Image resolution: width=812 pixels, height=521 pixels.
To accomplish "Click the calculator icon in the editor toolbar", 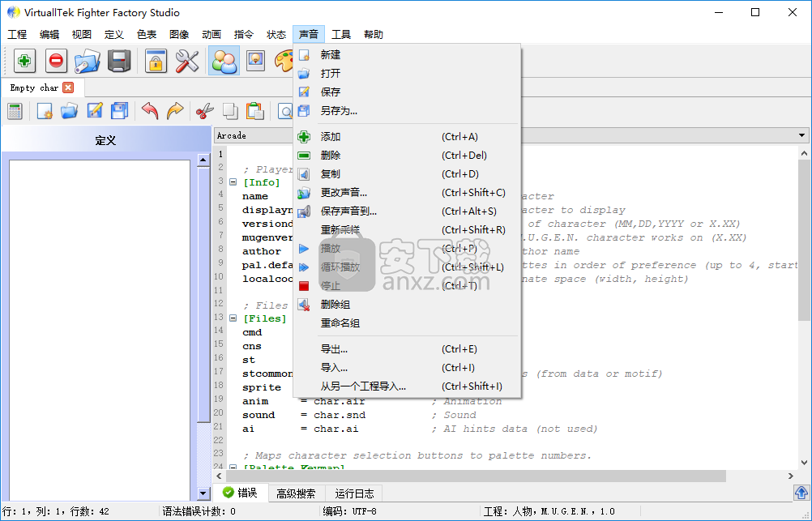I will click(15, 111).
